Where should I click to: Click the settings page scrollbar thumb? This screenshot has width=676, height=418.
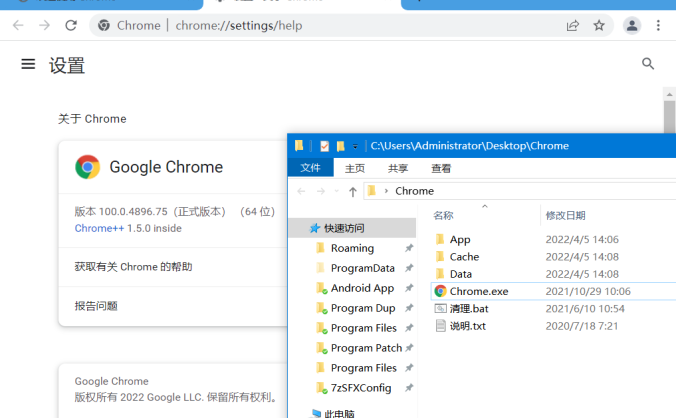pyautogui.click(x=669, y=117)
